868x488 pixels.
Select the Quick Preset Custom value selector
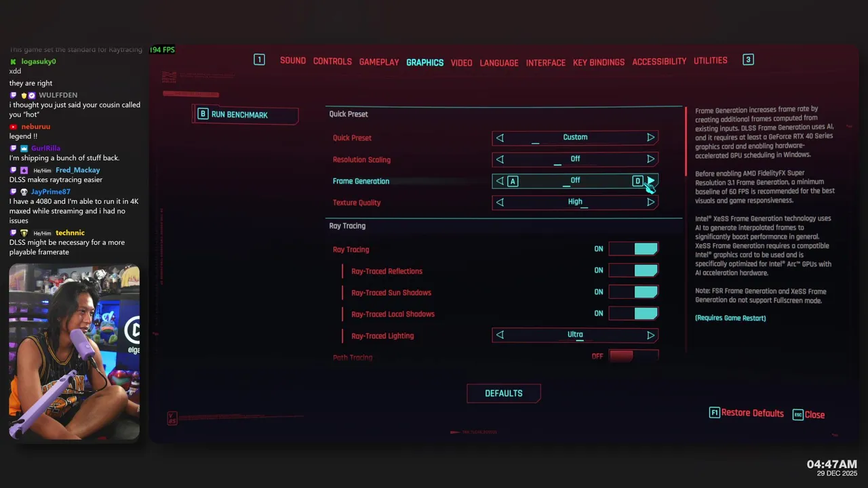tap(575, 138)
